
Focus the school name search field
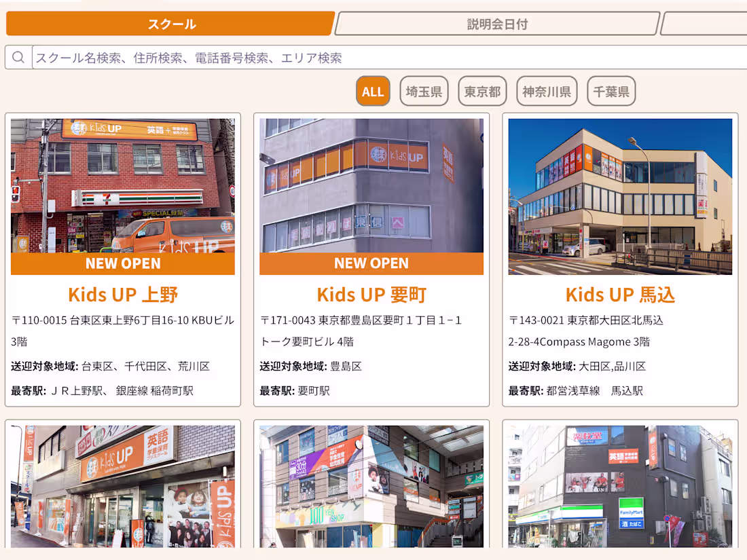tap(390, 58)
